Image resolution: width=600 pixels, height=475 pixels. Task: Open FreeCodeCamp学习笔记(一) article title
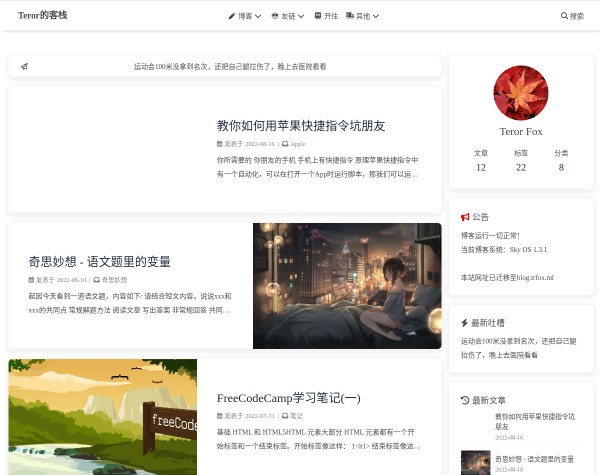point(288,398)
